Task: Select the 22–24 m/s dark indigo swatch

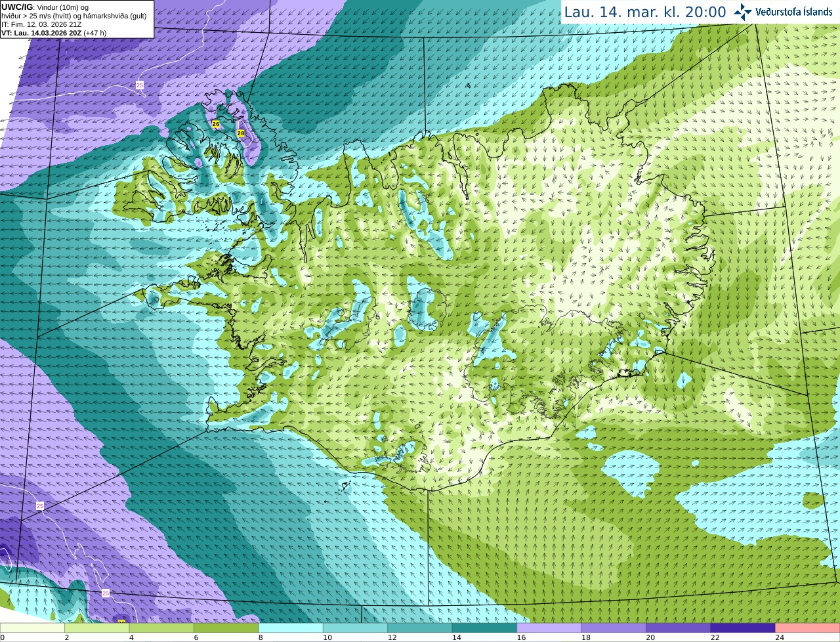Action: pyautogui.click(x=743, y=628)
